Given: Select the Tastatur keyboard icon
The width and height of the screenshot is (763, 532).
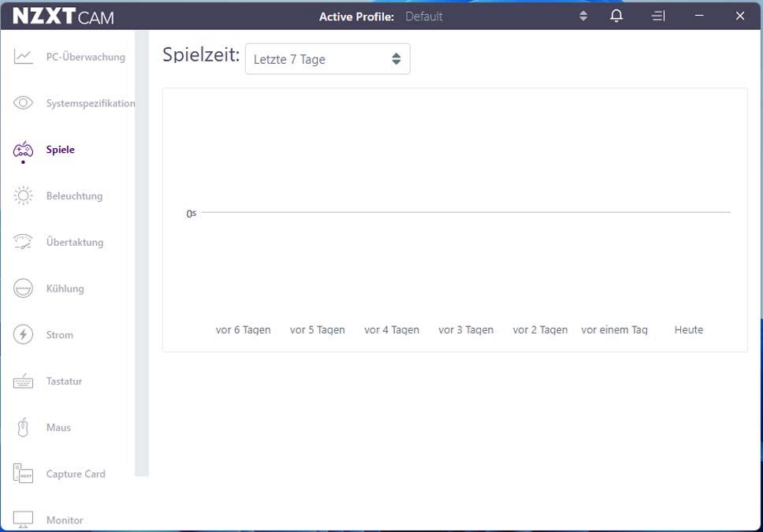Looking at the screenshot, I should pos(23,381).
